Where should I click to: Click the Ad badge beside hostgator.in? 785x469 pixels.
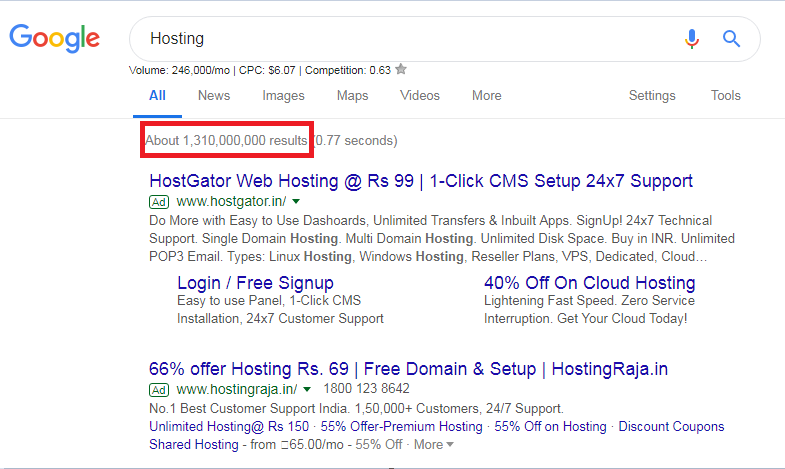pyautogui.click(x=159, y=202)
